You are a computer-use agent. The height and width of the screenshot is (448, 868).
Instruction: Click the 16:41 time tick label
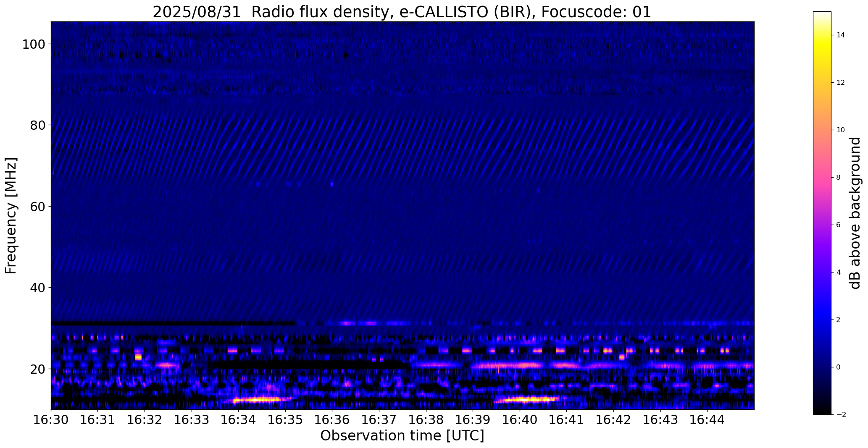(566, 419)
